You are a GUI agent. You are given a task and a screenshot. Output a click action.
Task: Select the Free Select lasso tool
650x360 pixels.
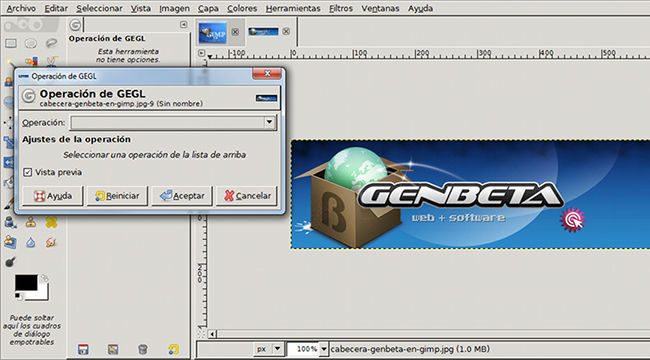click(x=51, y=43)
